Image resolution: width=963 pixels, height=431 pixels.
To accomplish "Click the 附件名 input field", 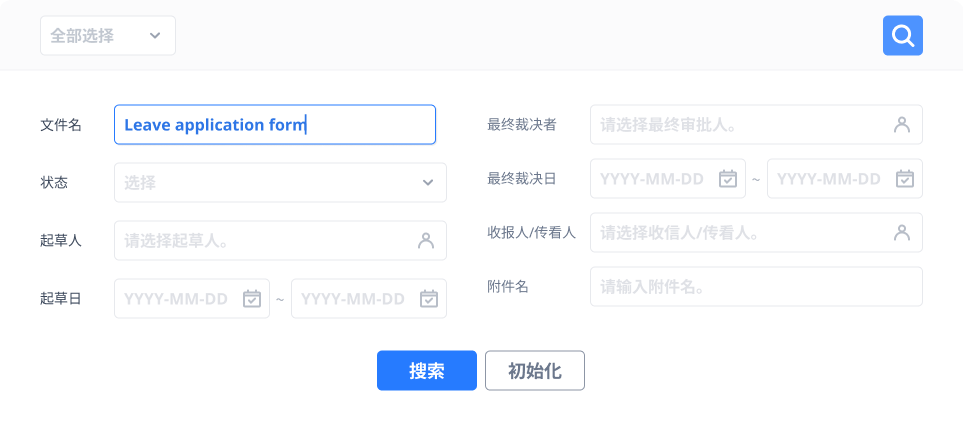I will pyautogui.click(x=755, y=287).
